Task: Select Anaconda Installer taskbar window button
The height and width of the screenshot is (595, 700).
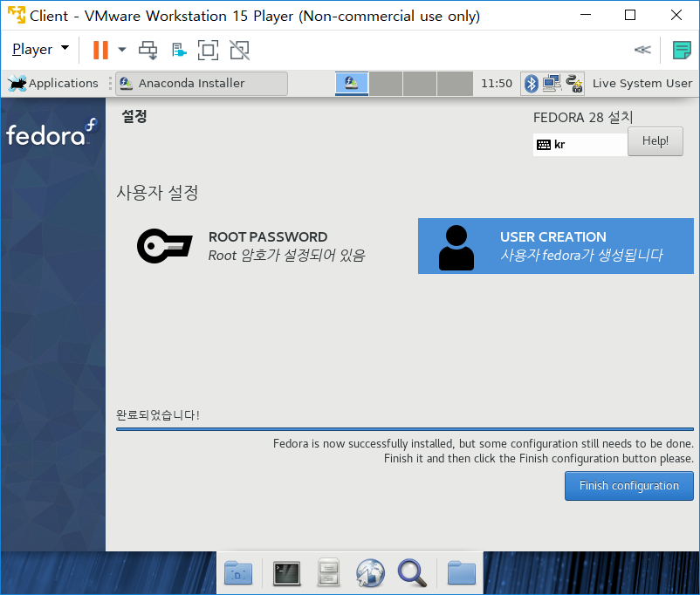Action: (202, 84)
